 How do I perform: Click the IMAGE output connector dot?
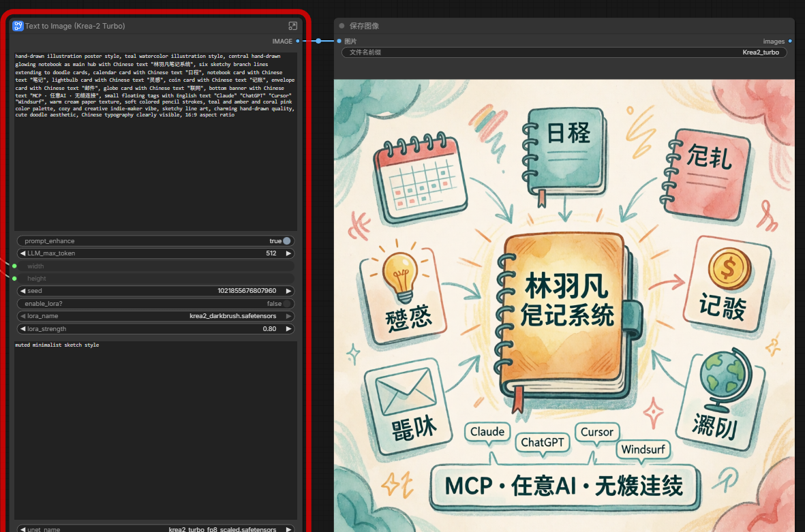coord(298,41)
